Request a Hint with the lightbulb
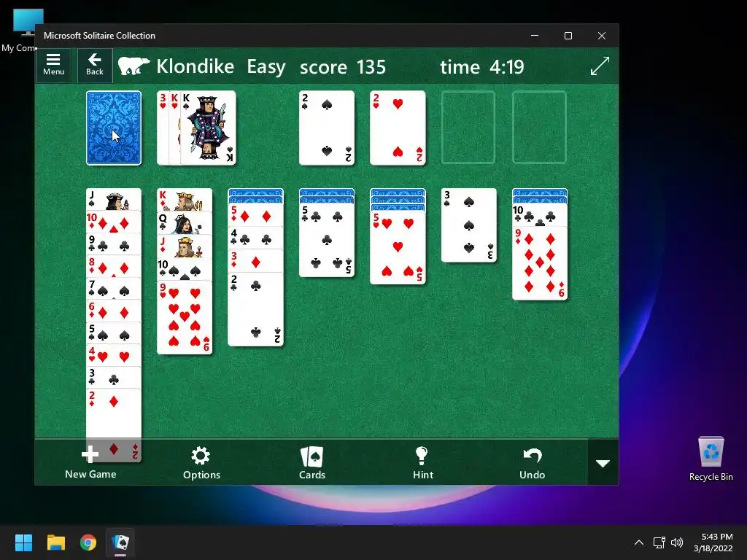Viewport: 747px width, 560px height. coord(422,463)
